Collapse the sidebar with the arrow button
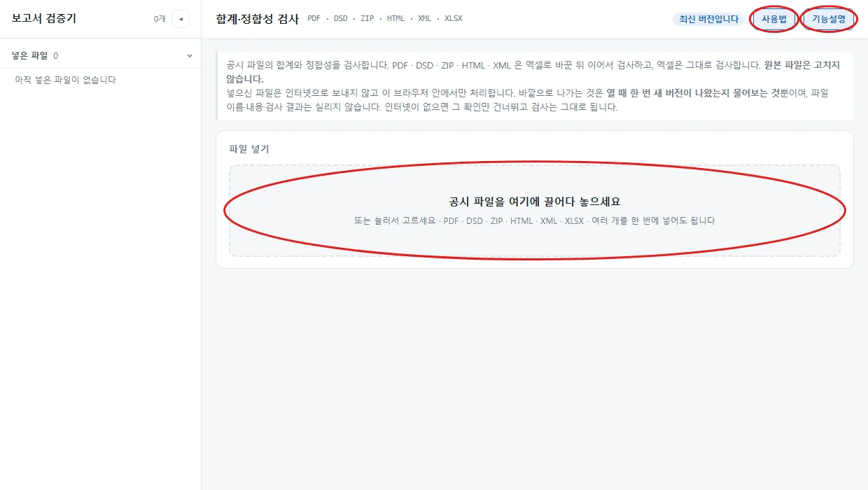Image resolution: width=868 pixels, height=490 pixels. [181, 19]
